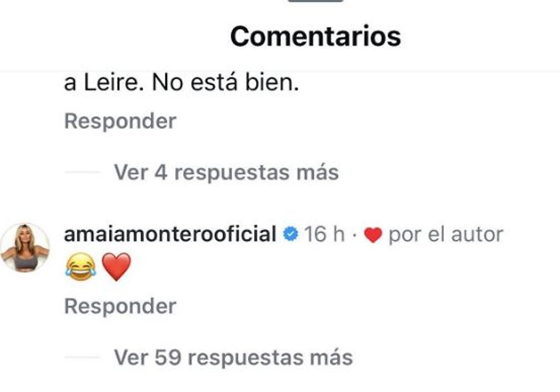The width and height of the screenshot is (560, 392).
Task: Click the blue verified badge next to amaiamonterooficial
Action: click(290, 234)
